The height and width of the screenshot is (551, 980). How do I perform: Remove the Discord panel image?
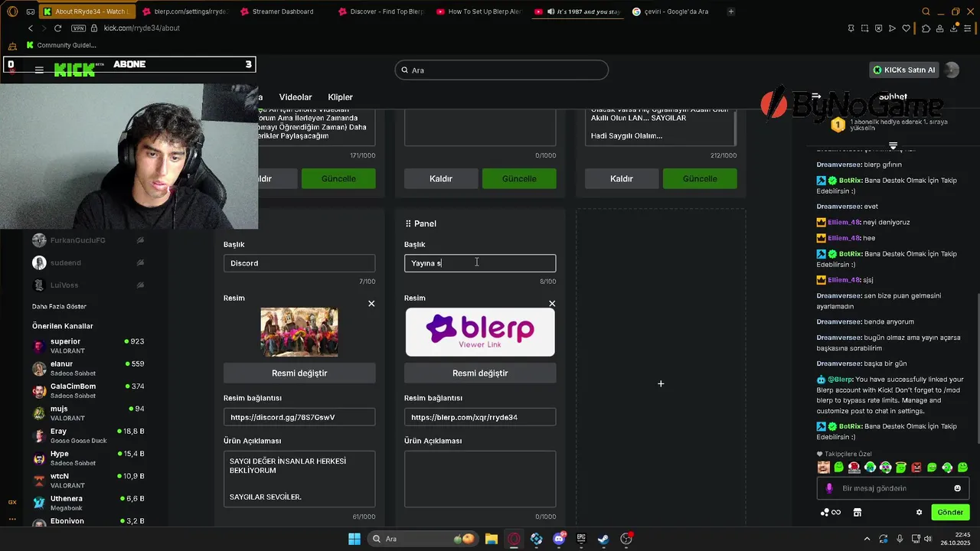coord(371,304)
